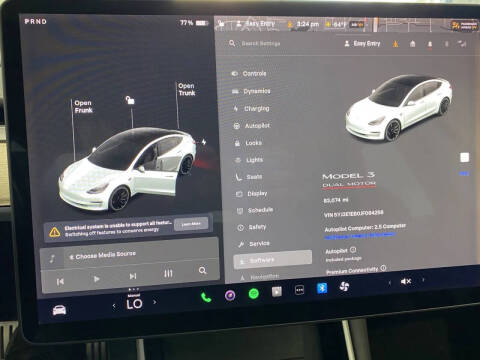Open the blue link under Autopilot Computer

click(360, 236)
